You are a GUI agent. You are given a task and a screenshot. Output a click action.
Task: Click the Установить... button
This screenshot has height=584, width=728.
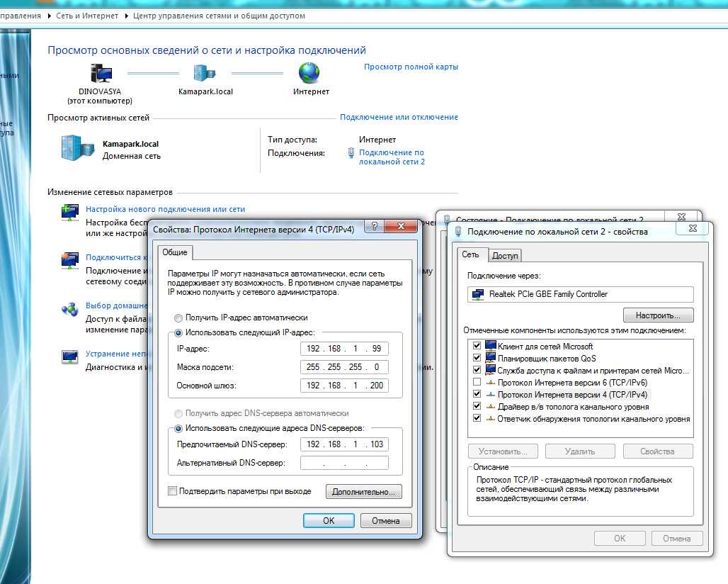coord(503,451)
